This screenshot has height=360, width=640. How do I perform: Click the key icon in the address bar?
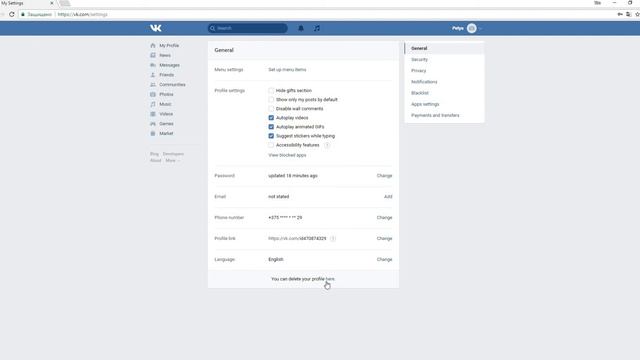(x=620, y=14)
